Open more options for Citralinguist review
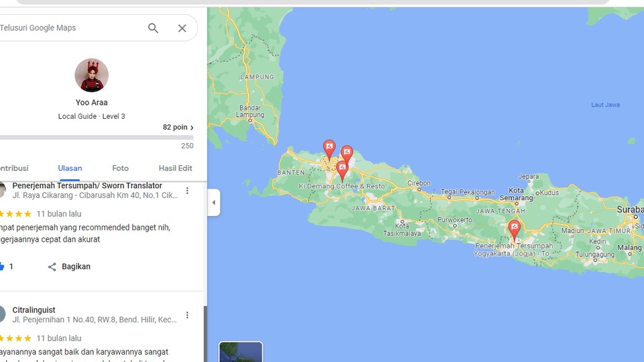This screenshot has width=644, height=362. coord(187,315)
